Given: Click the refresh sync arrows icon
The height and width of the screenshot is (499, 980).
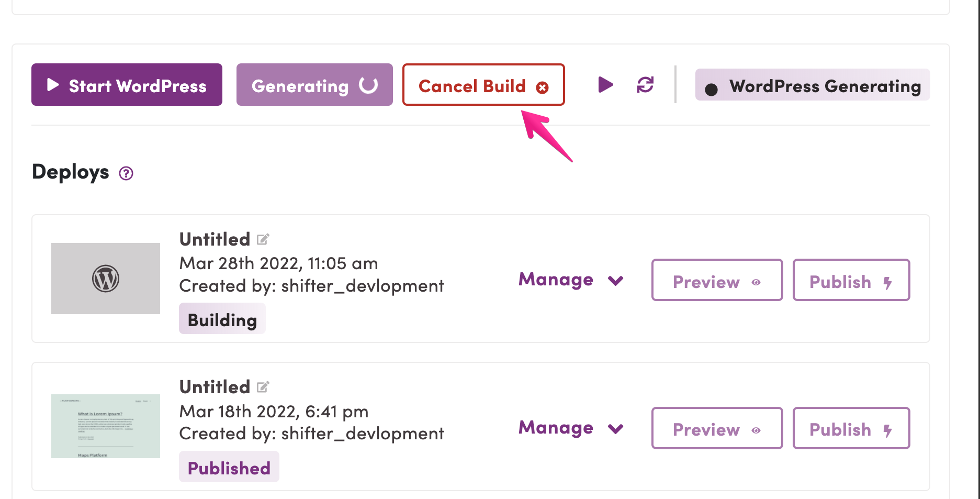Looking at the screenshot, I should 645,84.
